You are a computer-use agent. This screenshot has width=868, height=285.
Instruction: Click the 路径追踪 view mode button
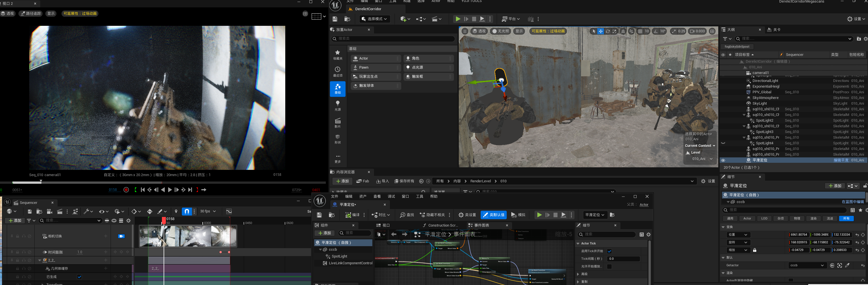coord(30,14)
